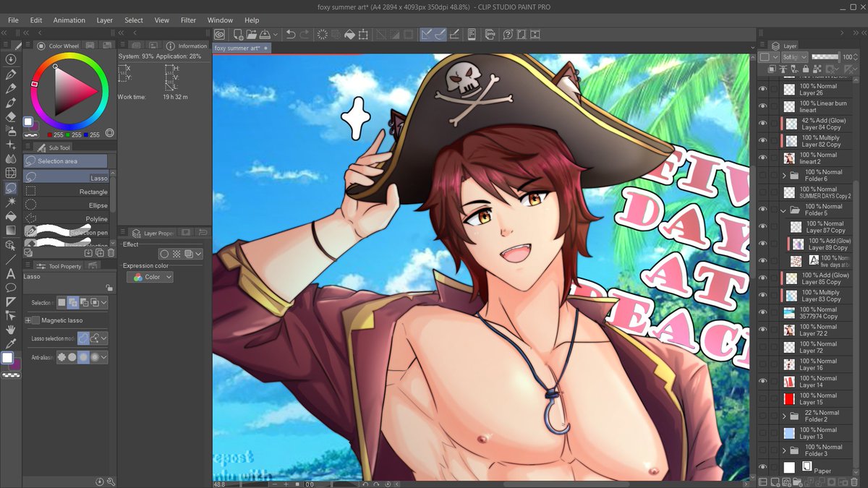Image resolution: width=868 pixels, height=488 pixels.
Task: Toggle visibility of Paper layer
Action: pos(762,467)
